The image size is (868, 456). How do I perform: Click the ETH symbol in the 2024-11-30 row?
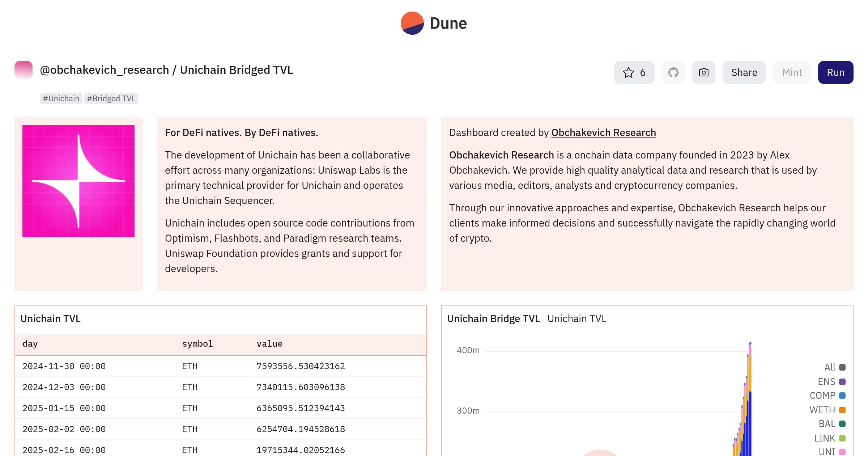pyautogui.click(x=190, y=366)
